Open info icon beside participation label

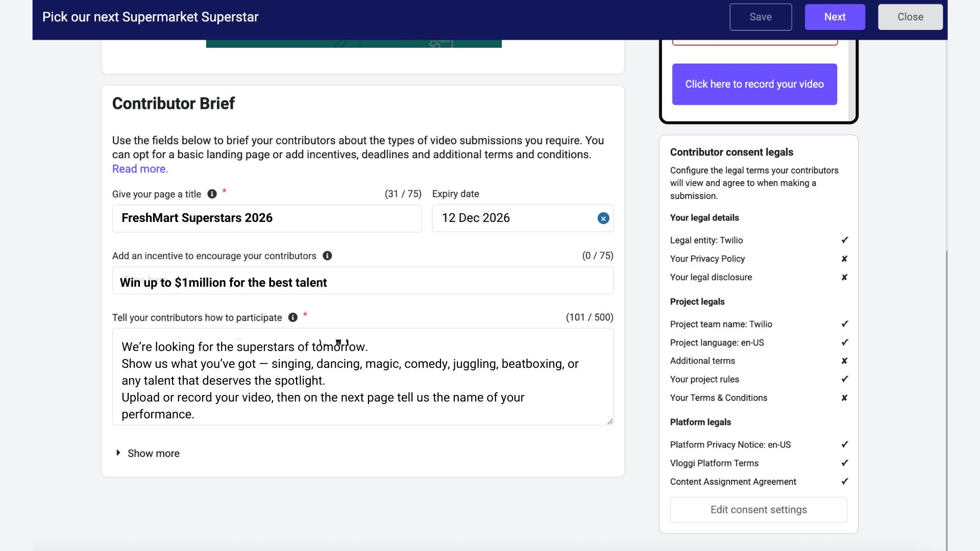click(x=292, y=317)
